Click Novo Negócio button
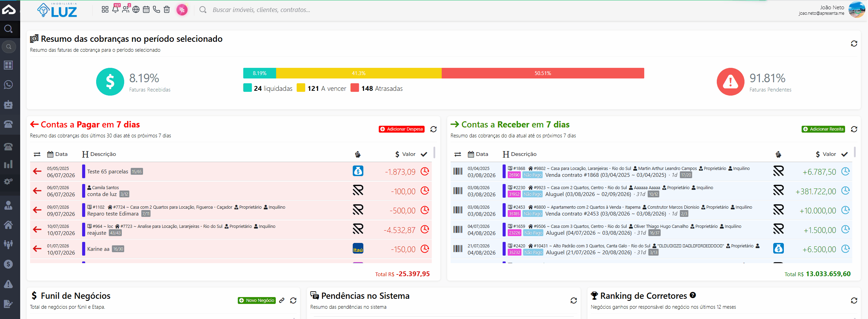This screenshot has height=319, width=868. [257, 300]
